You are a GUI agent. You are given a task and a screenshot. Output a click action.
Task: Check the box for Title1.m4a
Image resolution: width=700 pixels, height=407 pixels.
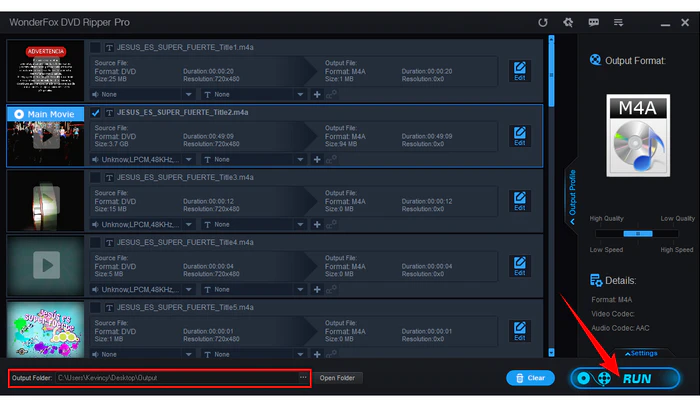tap(95, 47)
